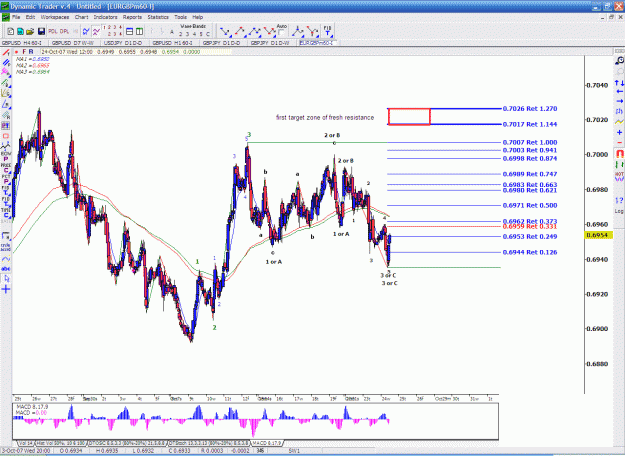Click the PDL toolbar button
The height and width of the screenshot is (456, 625).
point(53,31)
